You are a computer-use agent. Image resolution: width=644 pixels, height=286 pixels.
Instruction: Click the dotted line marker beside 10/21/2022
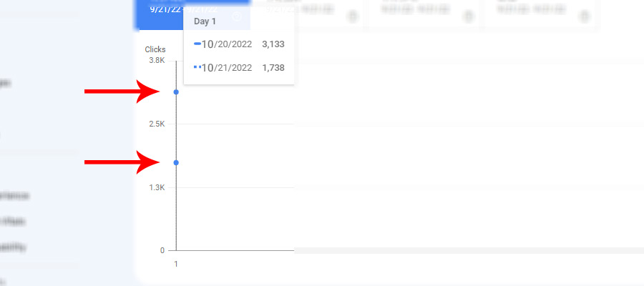pos(197,67)
